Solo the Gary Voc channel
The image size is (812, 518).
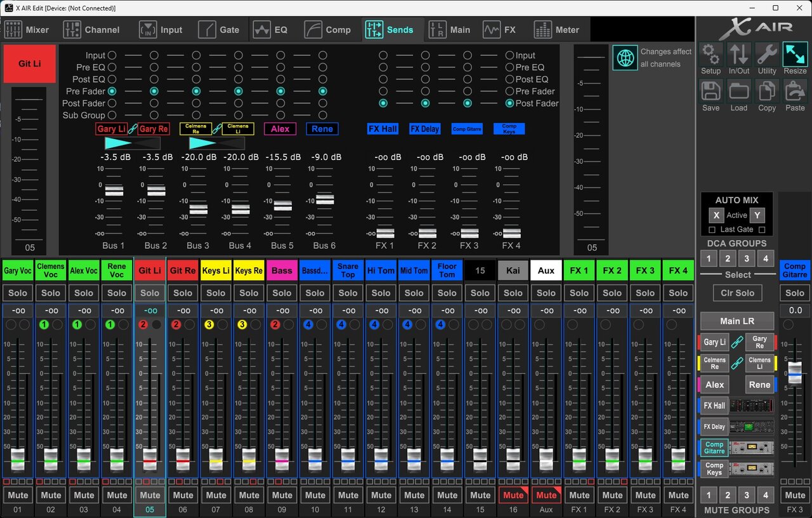[18, 293]
